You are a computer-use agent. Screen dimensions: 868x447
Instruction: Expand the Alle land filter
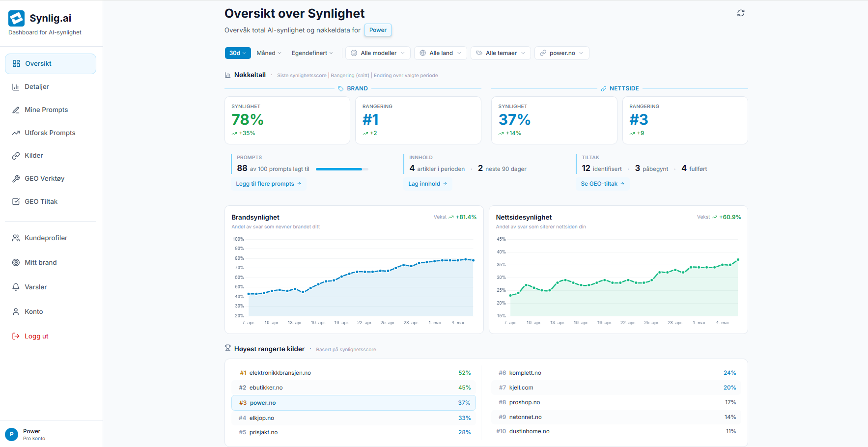pos(441,53)
